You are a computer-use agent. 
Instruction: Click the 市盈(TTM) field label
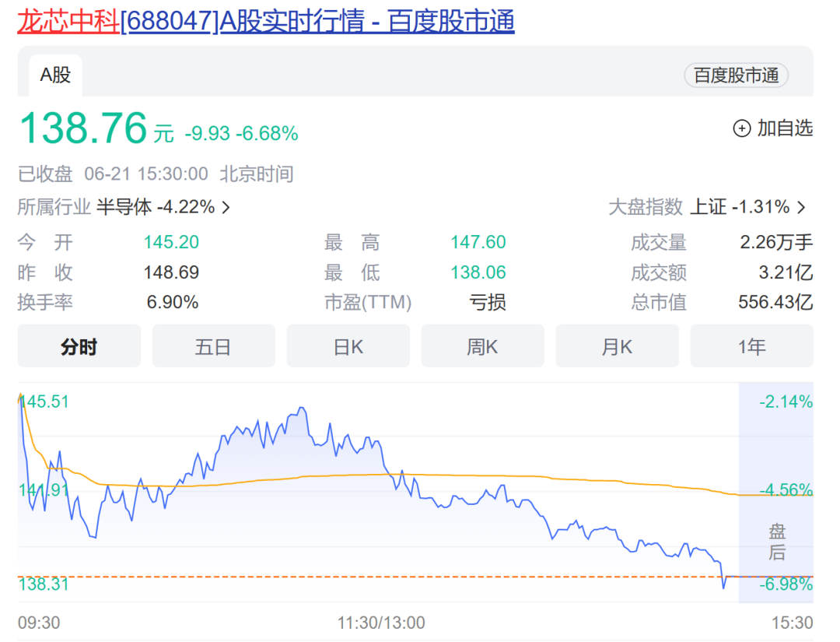tap(368, 302)
